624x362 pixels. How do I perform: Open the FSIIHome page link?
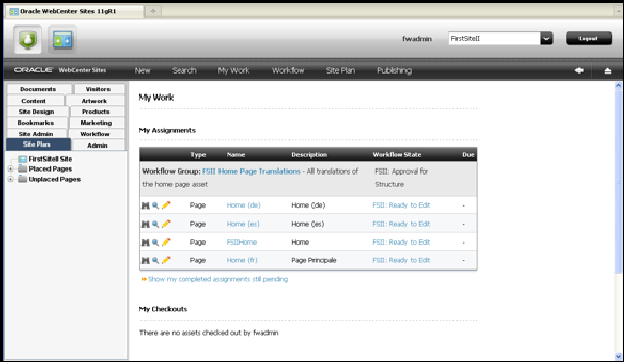242,242
